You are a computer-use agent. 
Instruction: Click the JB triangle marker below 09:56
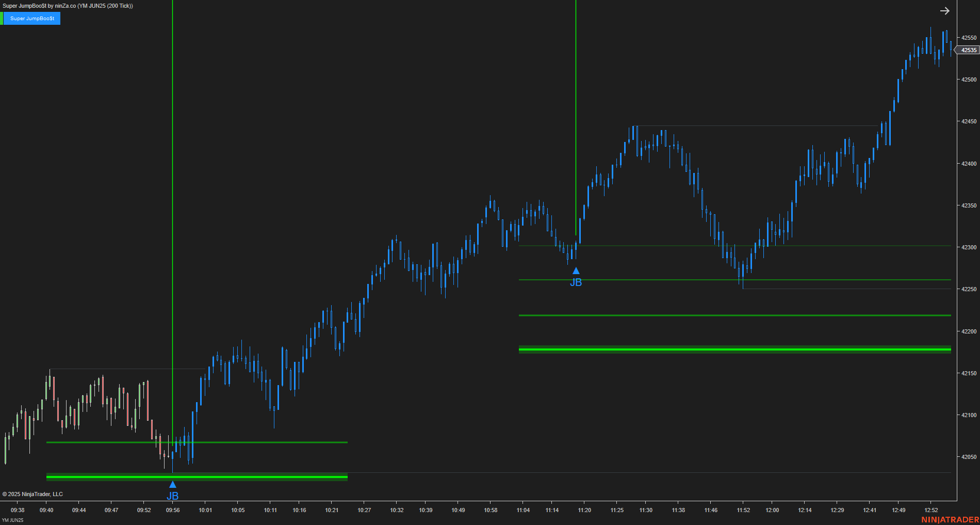click(x=173, y=484)
